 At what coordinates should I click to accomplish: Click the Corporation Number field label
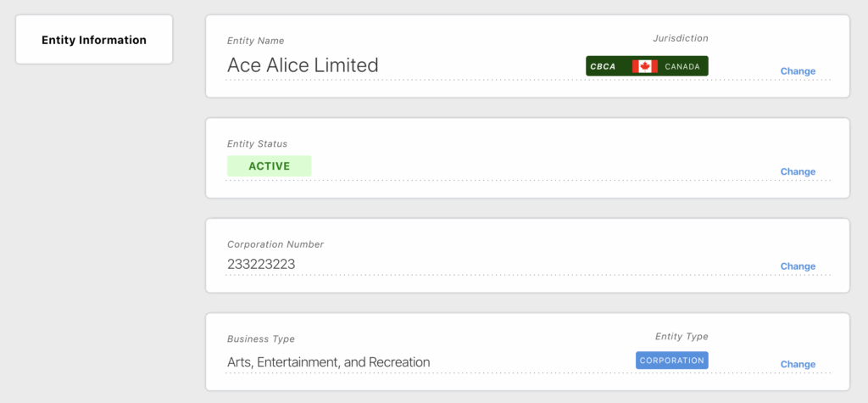275,244
